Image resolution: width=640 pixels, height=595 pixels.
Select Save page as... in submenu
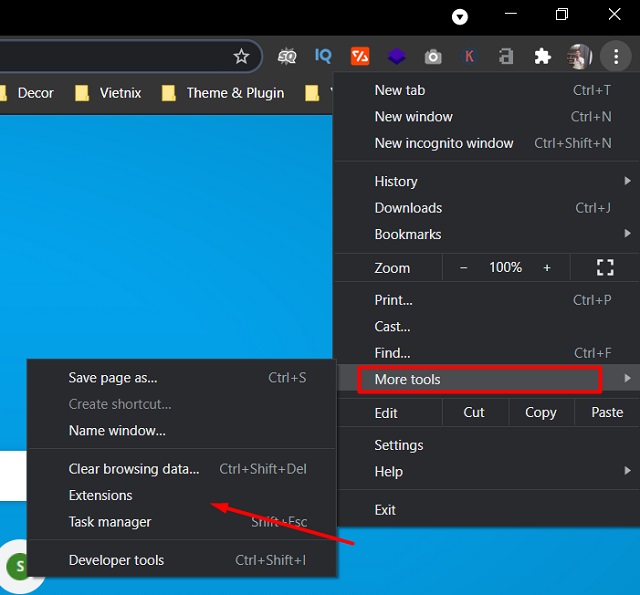coord(182,378)
